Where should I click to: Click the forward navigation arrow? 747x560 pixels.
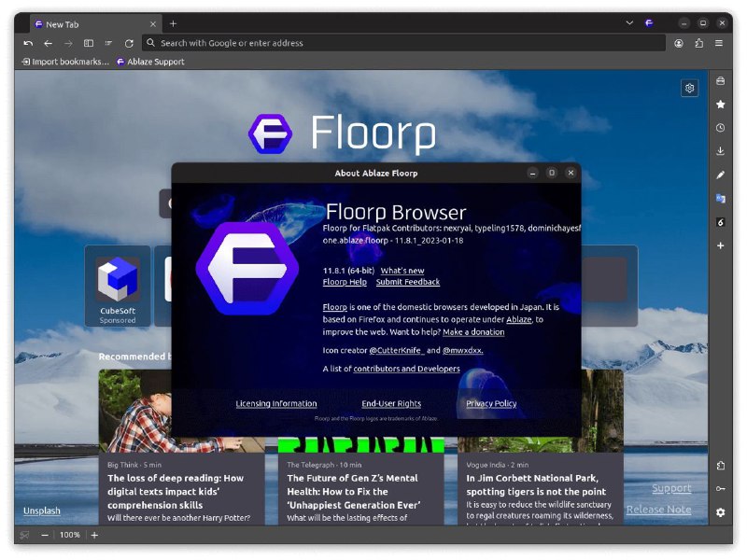coord(68,43)
